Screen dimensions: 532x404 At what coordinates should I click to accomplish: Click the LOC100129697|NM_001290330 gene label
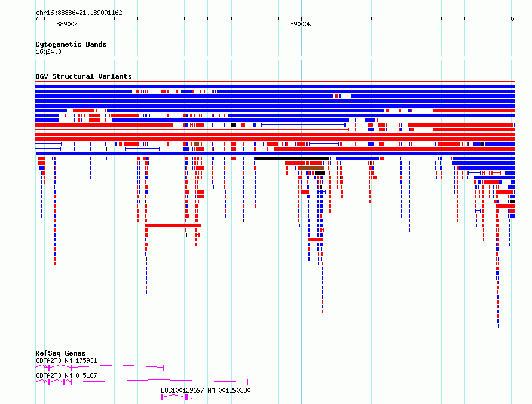point(206,390)
